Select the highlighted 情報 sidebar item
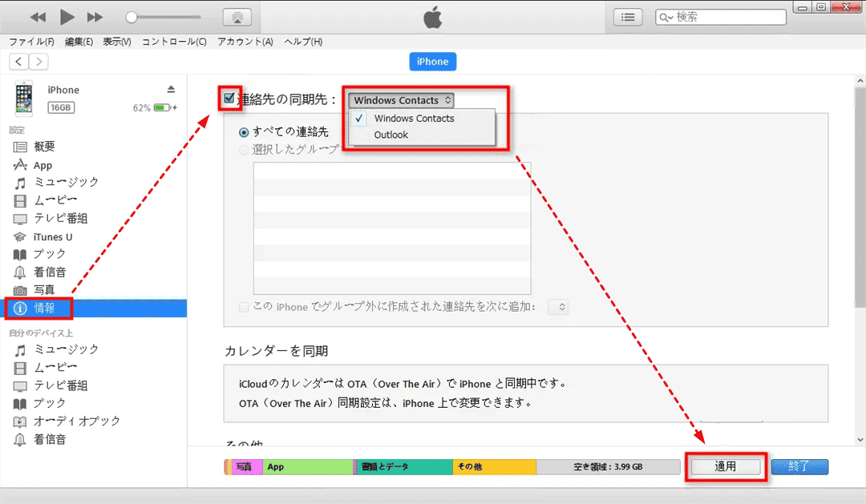This screenshot has height=504, width=866. pos(95,308)
